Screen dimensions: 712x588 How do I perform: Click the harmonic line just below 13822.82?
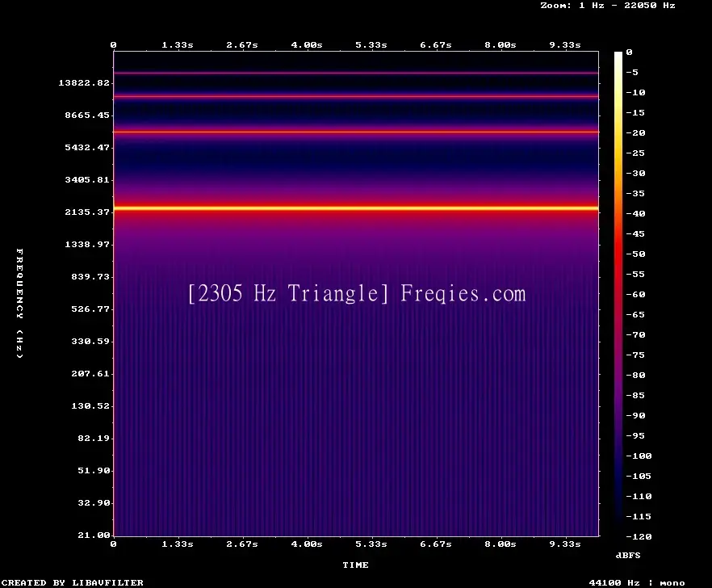tap(356, 96)
